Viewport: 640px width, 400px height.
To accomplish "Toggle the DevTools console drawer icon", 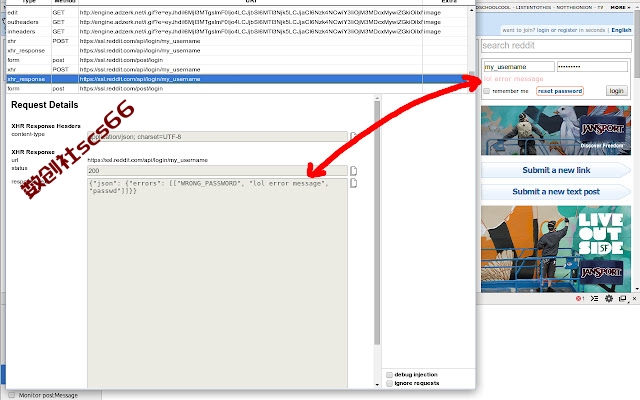I will pyautogui.click(x=594, y=298).
